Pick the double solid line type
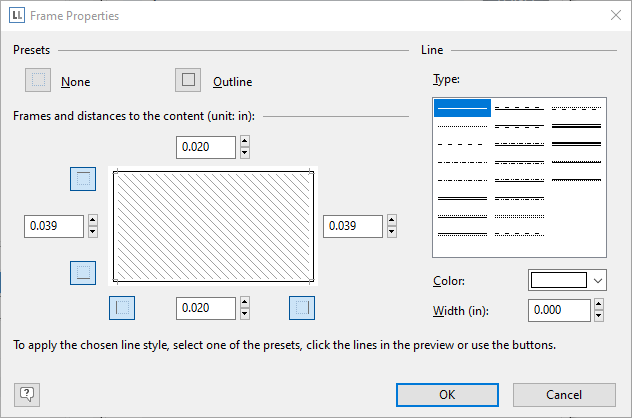The height and width of the screenshot is (418, 632). click(x=461, y=198)
